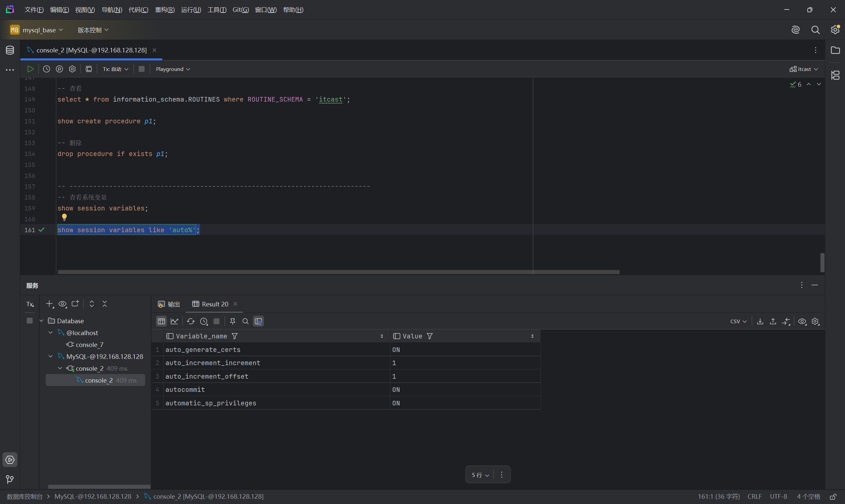Open the Git tool window icon at bottom left
Screen dimensions: 845x504
click(10, 479)
